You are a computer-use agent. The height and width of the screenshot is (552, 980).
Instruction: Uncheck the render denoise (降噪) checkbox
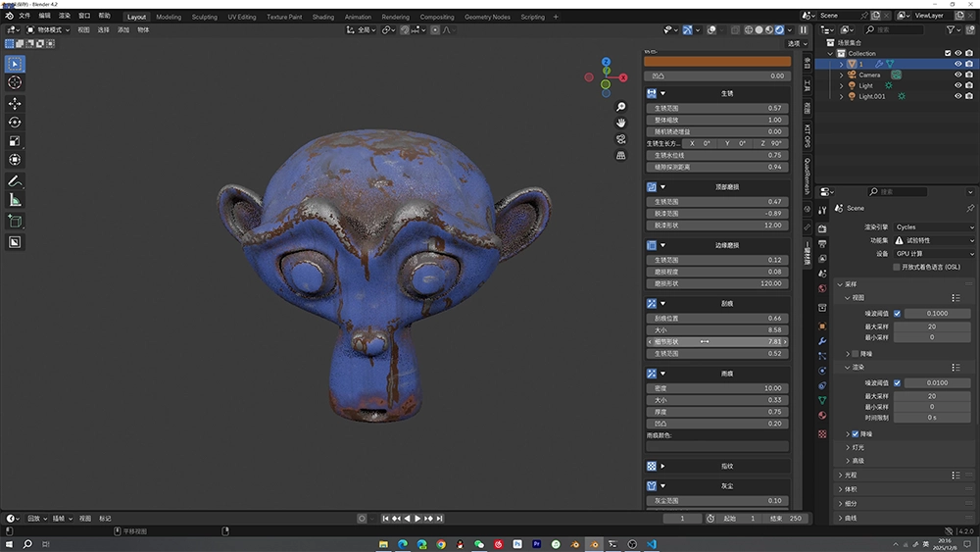click(x=856, y=433)
